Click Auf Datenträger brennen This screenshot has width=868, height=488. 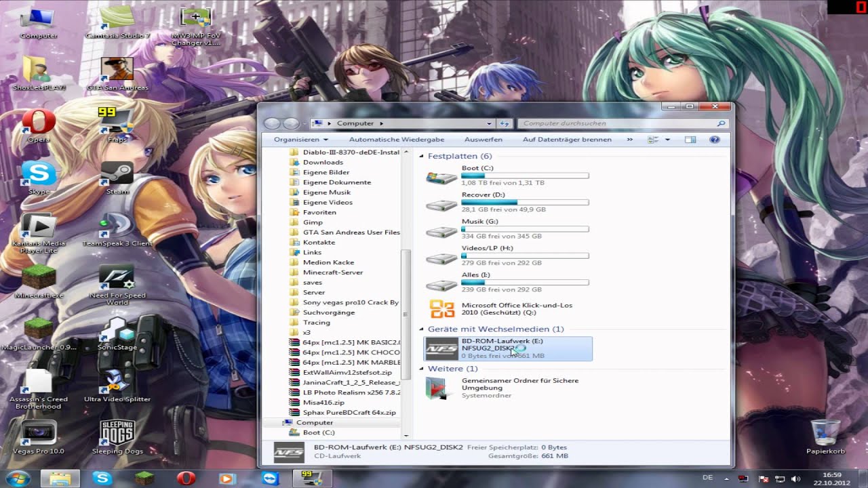point(567,140)
